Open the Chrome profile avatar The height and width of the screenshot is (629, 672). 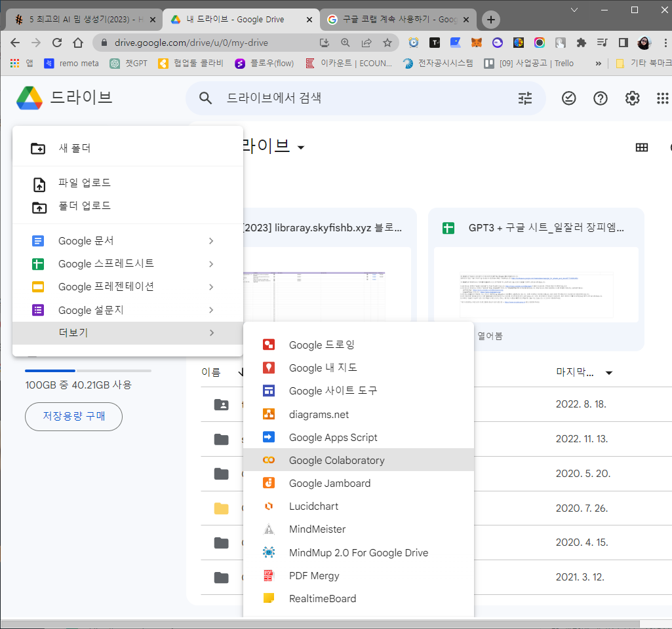pyautogui.click(x=644, y=43)
